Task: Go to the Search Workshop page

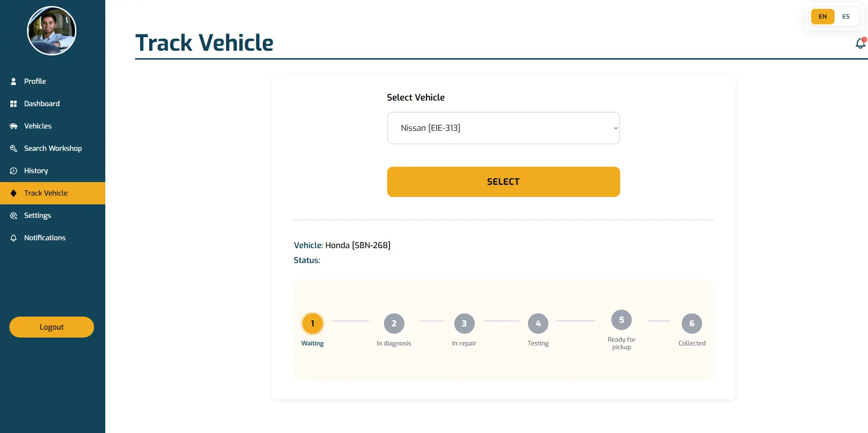Action: click(53, 149)
